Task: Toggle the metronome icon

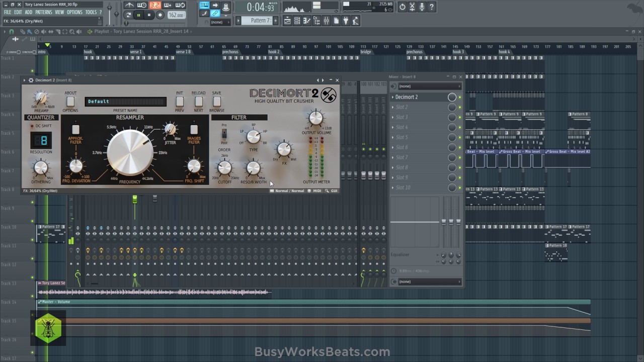Action: (129, 5)
